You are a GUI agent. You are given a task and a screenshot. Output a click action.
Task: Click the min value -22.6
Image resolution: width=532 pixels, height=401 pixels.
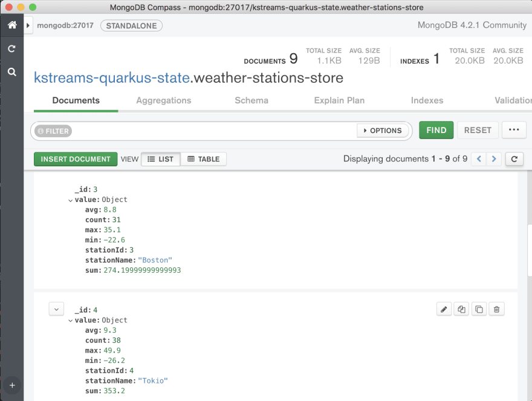pyautogui.click(x=114, y=240)
